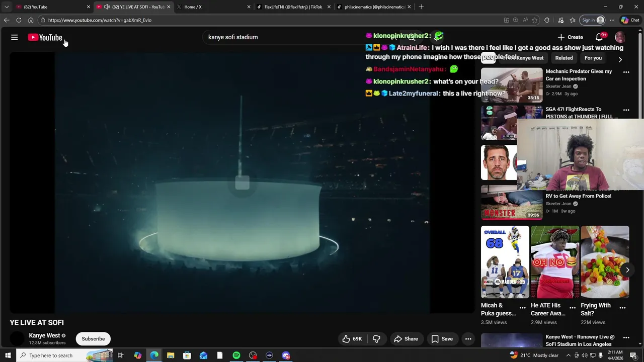Show more filter chips with right arrow
Image resolution: width=644 pixels, height=362 pixels.
[620, 59]
